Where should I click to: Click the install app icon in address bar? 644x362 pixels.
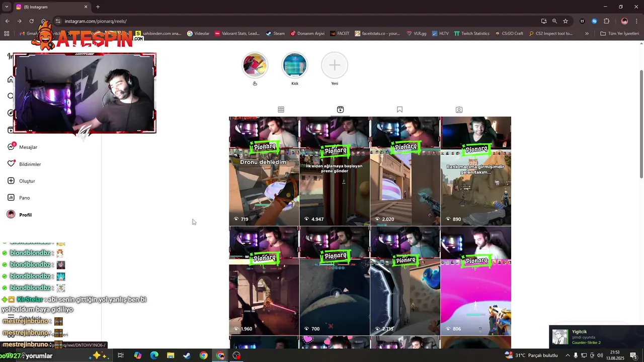[x=544, y=21]
